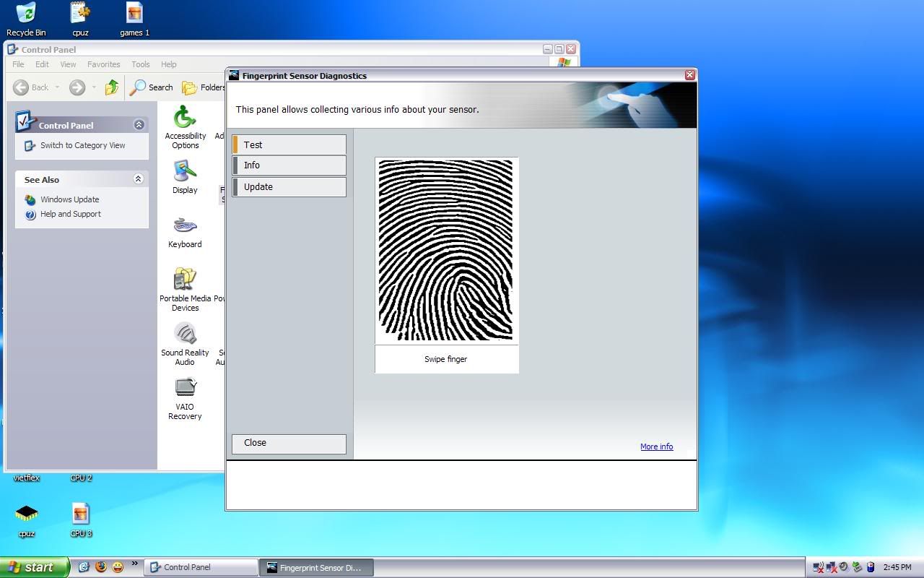Open the CPU 3 desktop icon

81,521
